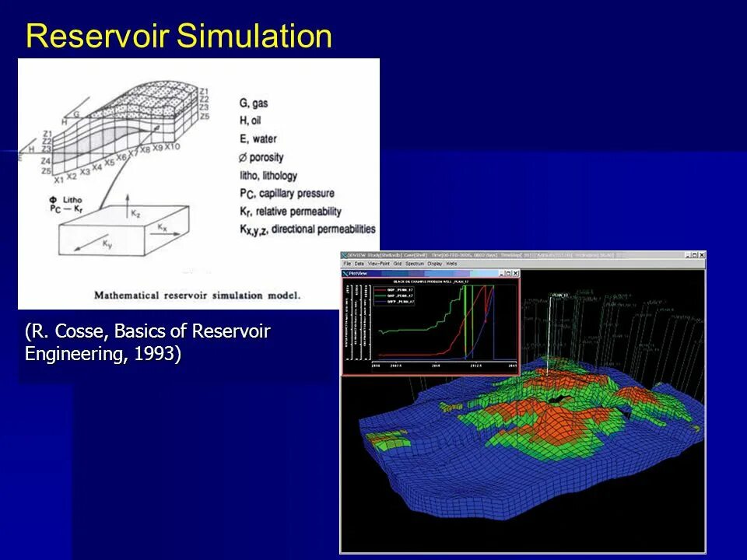This screenshot has width=747, height=560.
Task: Maximize the 3DVIEW window
Action: coord(695,255)
